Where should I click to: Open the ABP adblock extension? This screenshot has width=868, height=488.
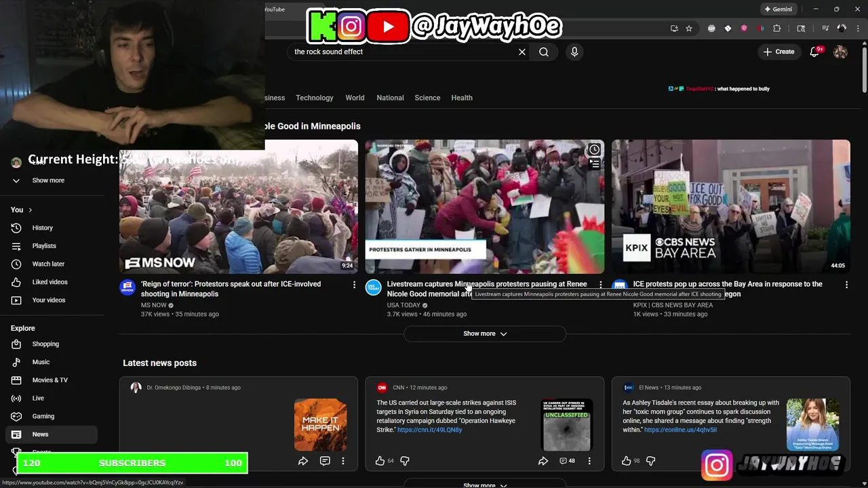(x=711, y=28)
